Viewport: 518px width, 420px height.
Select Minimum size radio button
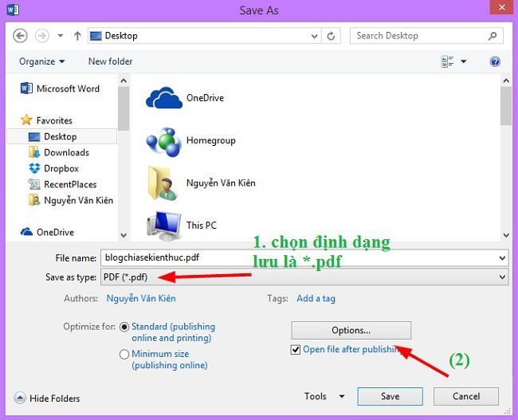(x=124, y=354)
